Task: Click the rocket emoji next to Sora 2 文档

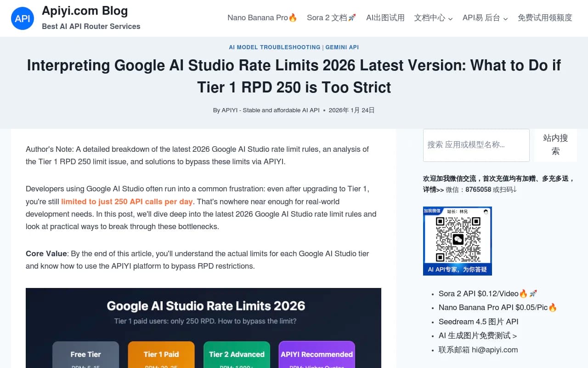Action: (352, 17)
